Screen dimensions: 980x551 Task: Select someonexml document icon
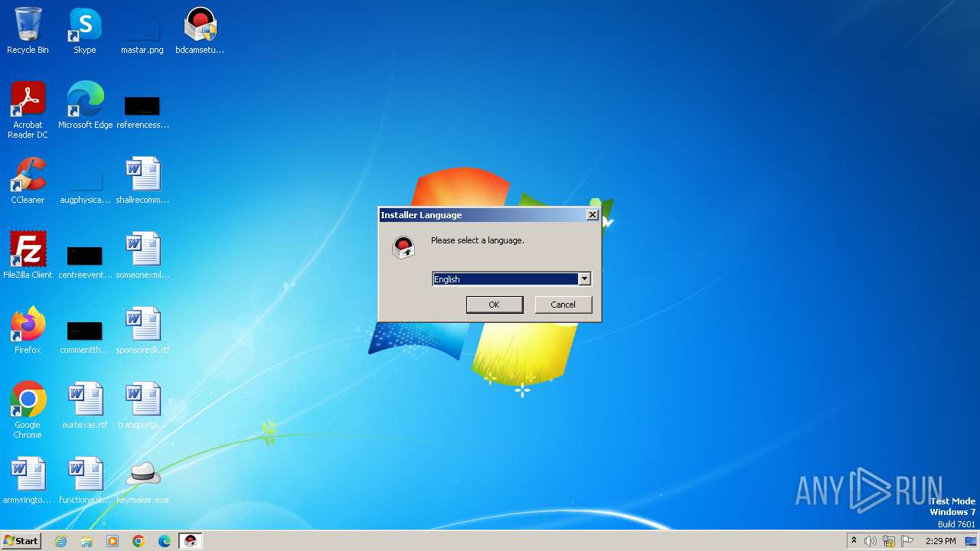[142, 256]
